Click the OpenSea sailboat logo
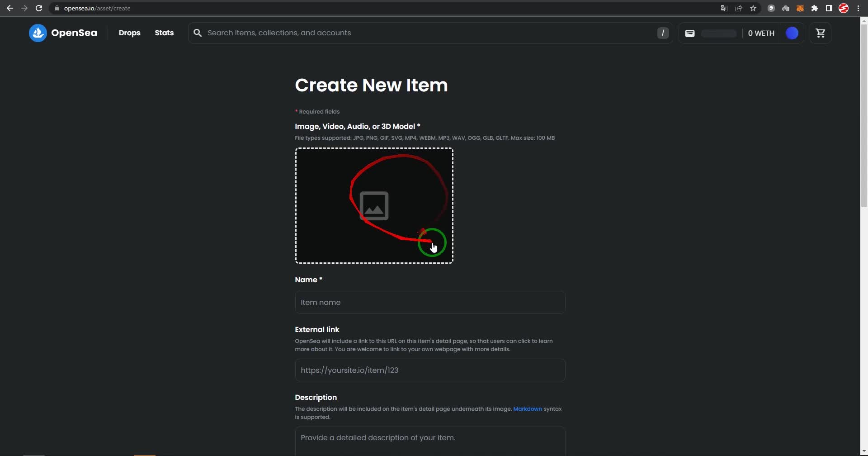The height and width of the screenshot is (456, 868). pyautogui.click(x=38, y=33)
